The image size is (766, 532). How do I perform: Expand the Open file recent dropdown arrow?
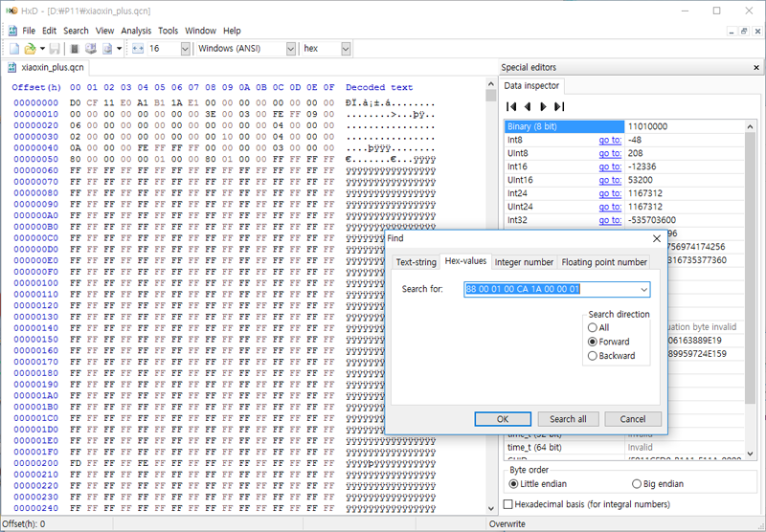click(x=42, y=48)
